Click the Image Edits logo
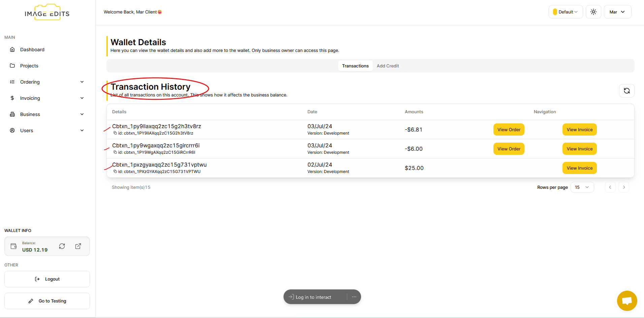This screenshot has height=318, width=644. click(47, 13)
